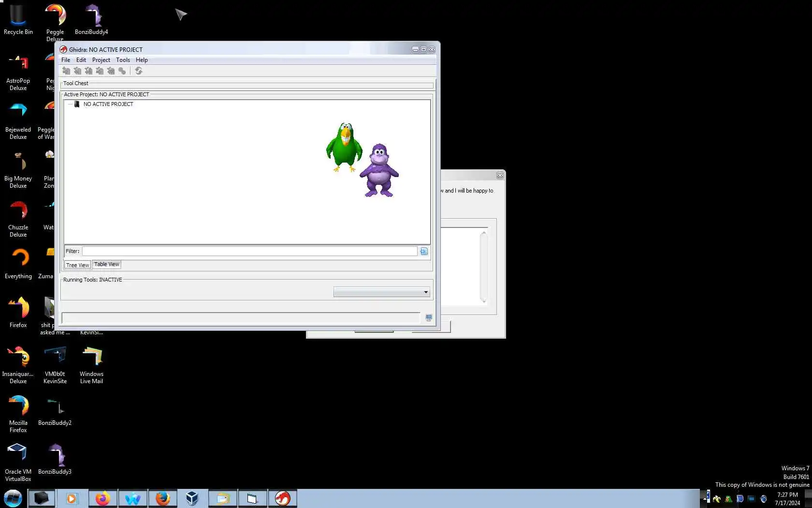Viewport: 812px width, 508px height.
Task: Click the third folder toolbar icon in Ghidra
Action: point(88,71)
